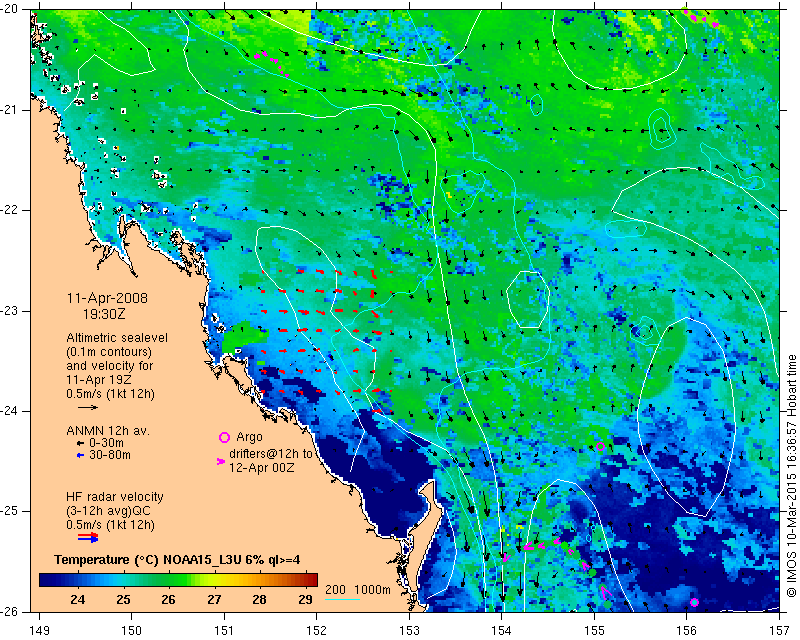
Task: Click latitude axis label -22
Action: (11, 210)
